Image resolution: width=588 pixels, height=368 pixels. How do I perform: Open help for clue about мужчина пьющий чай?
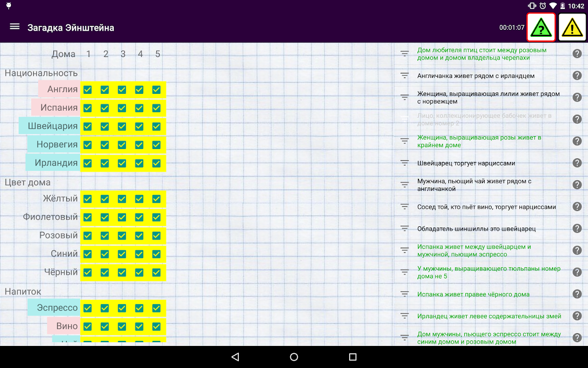(577, 185)
